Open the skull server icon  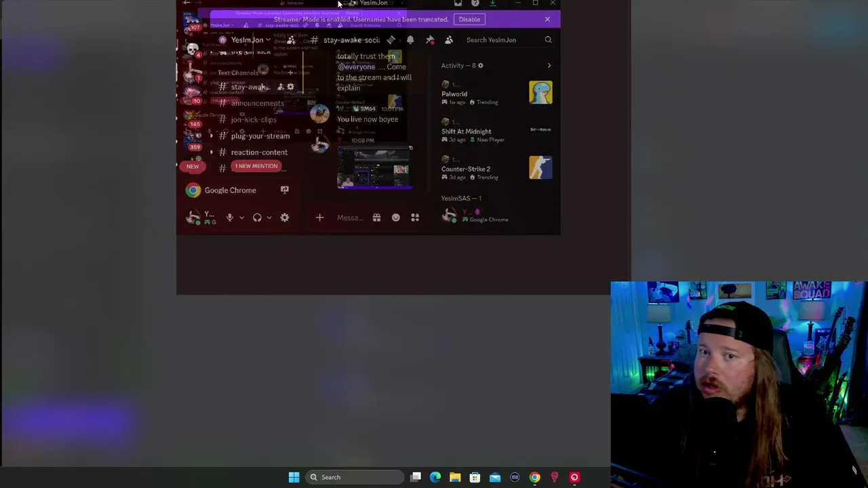point(193,49)
